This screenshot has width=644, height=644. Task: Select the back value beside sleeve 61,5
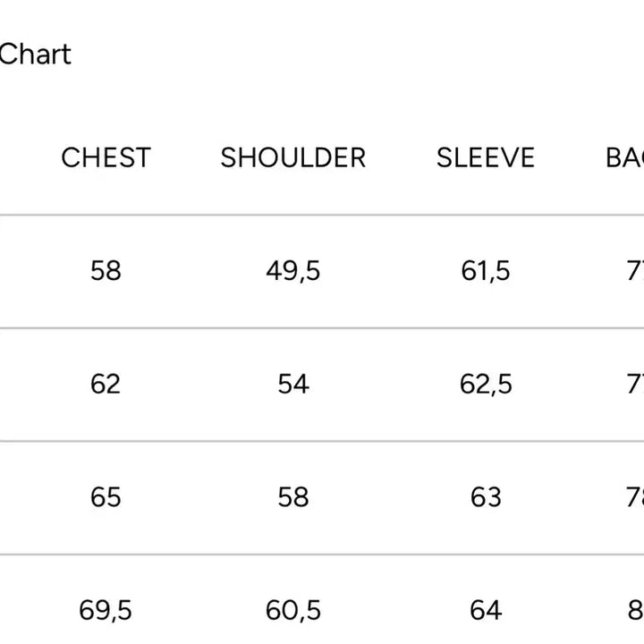pos(635,270)
